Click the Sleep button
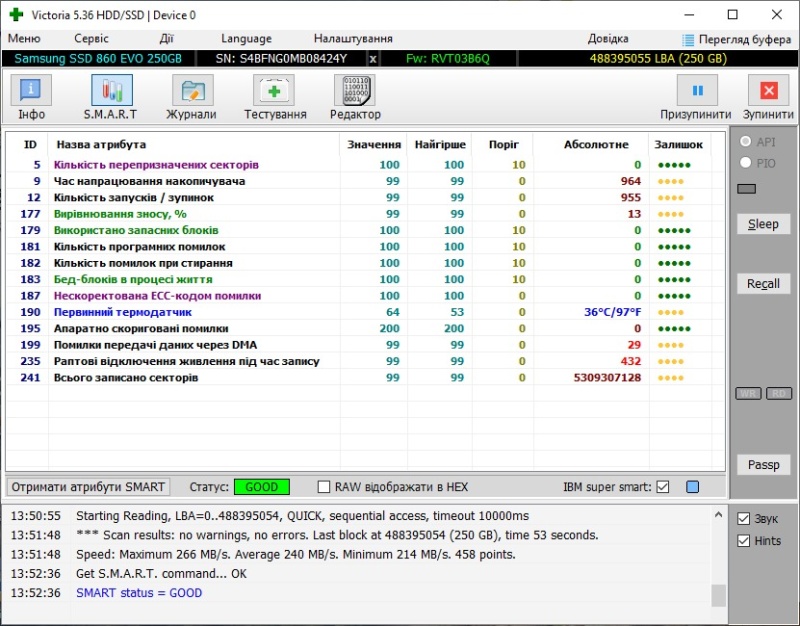800x626 pixels. pos(763,224)
